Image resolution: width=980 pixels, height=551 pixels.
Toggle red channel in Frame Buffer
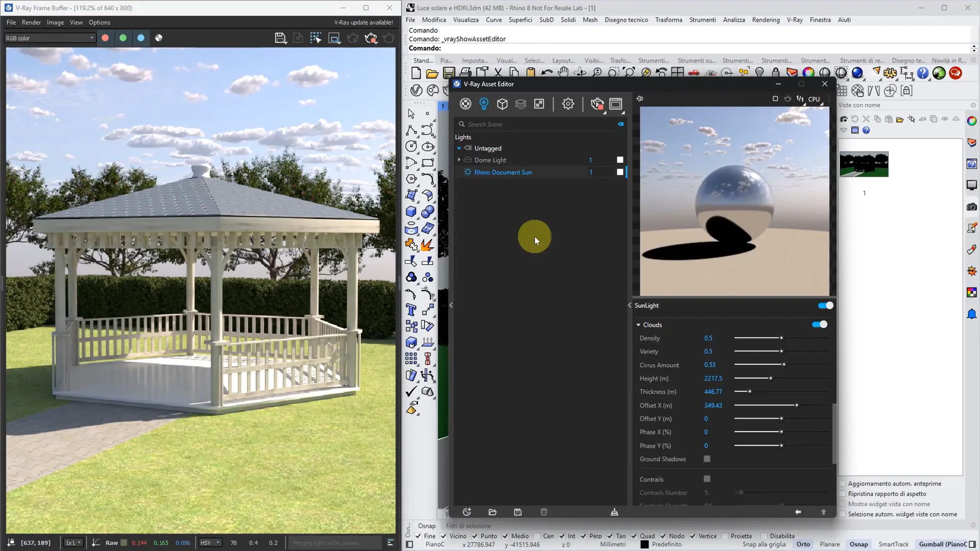105,38
